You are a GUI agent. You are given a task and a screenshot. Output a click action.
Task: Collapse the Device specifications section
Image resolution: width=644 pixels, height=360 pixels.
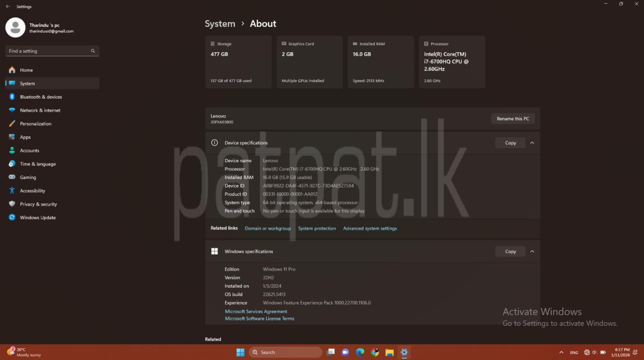(x=532, y=143)
